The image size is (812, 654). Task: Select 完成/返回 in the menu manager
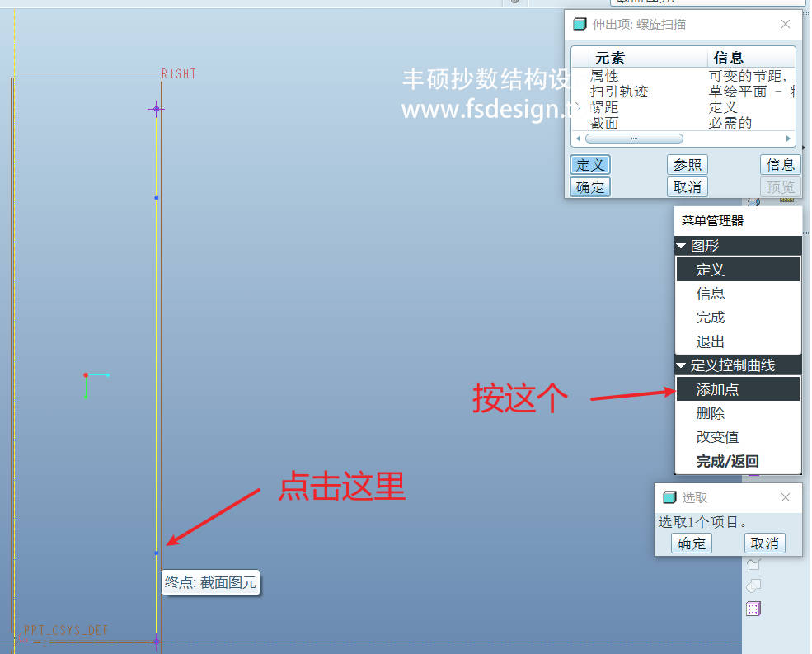click(727, 462)
